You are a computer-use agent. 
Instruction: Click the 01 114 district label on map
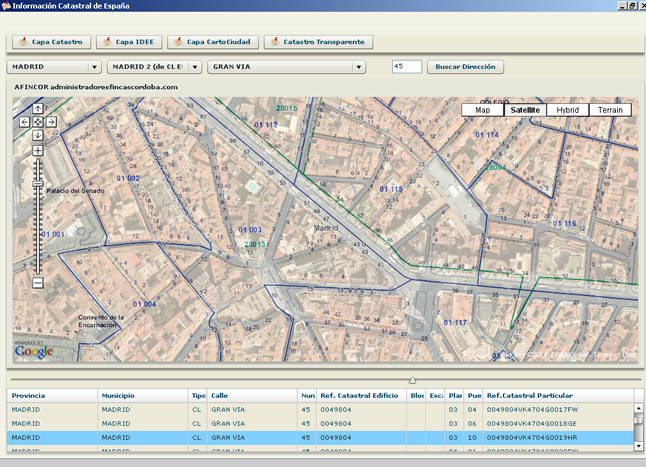(x=487, y=135)
